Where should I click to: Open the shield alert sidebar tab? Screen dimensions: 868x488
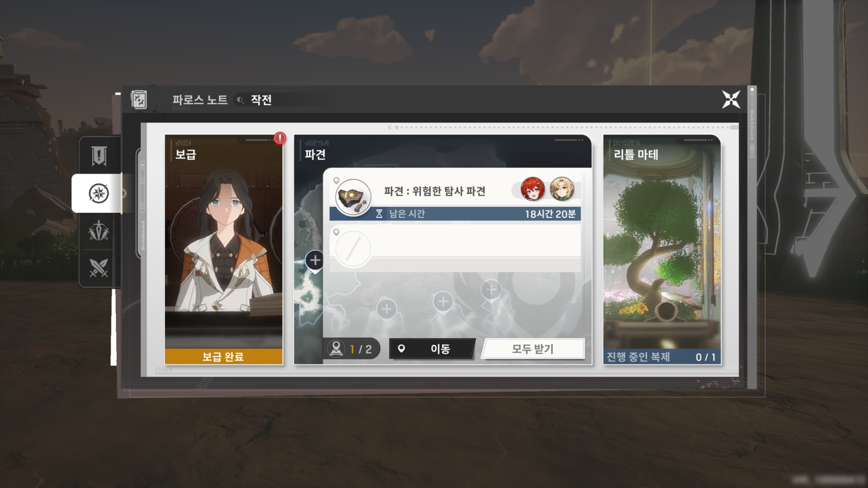tap(99, 156)
